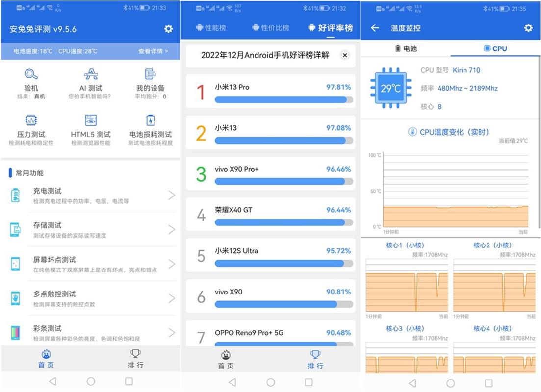The image size is (541, 392).
Task: Open the 验机 device verification icon
Action: click(31, 74)
